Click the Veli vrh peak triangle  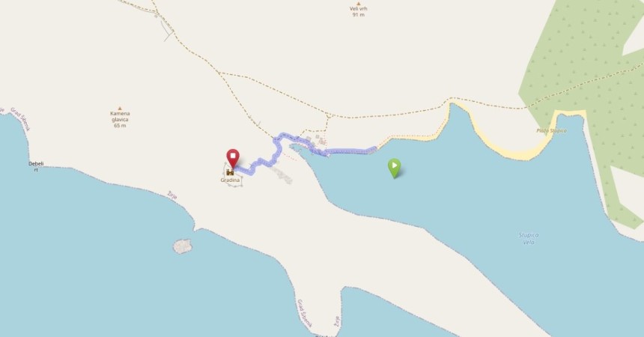click(359, 3)
